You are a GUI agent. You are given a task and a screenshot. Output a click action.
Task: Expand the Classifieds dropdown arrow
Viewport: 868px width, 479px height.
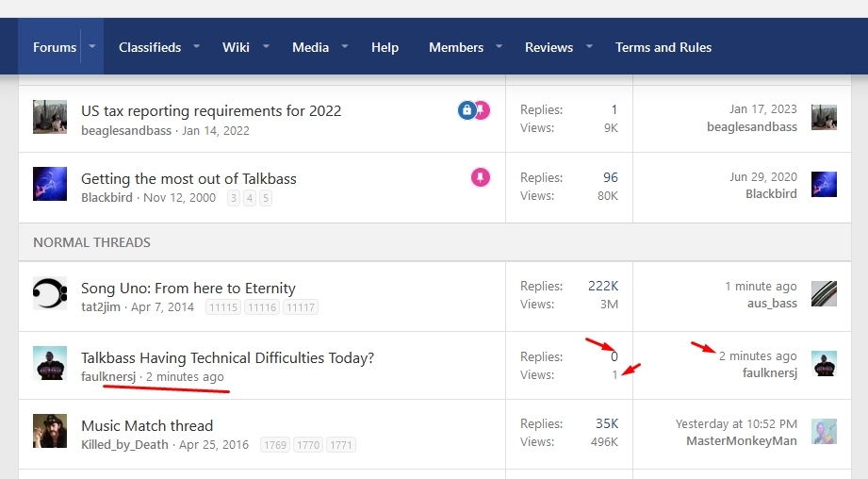coord(197,46)
